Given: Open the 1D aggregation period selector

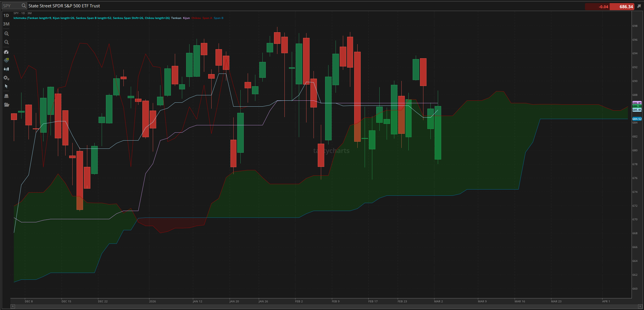Looking at the screenshot, I should tap(6, 16).
